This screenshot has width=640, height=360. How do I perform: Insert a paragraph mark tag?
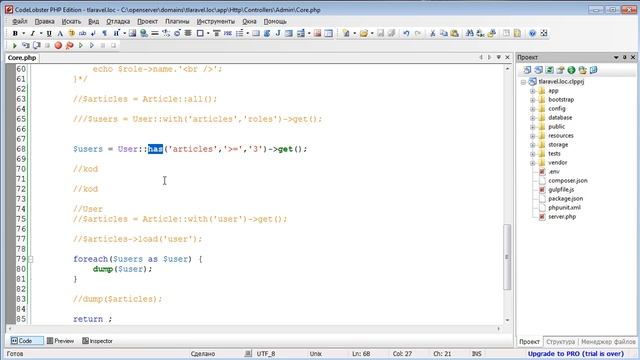coord(104,33)
